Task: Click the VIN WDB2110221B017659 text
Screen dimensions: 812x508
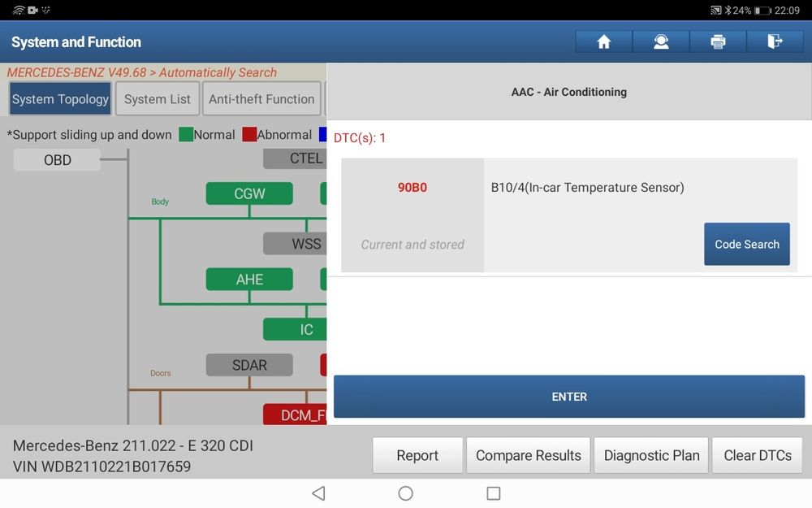Action: (101, 467)
